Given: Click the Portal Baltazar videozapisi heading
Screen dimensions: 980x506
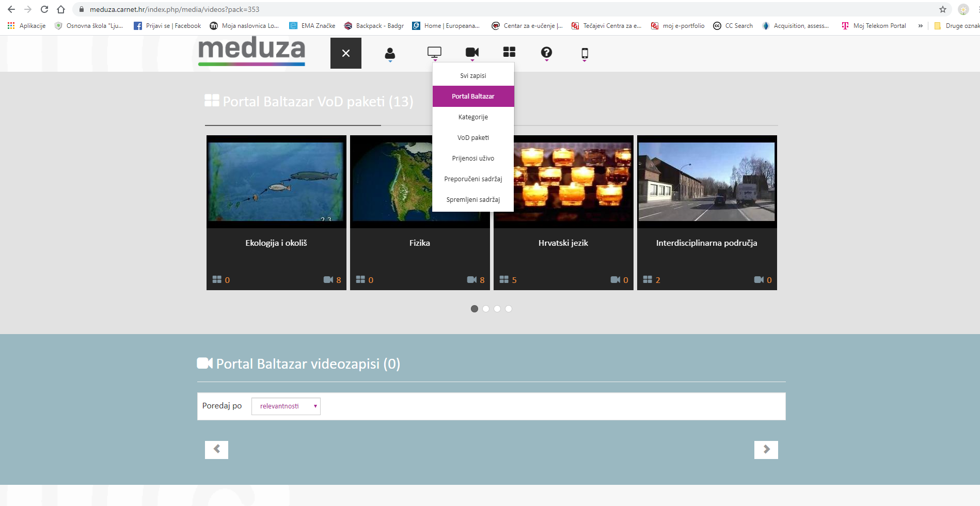Looking at the screenshot, I should point(298,363).
